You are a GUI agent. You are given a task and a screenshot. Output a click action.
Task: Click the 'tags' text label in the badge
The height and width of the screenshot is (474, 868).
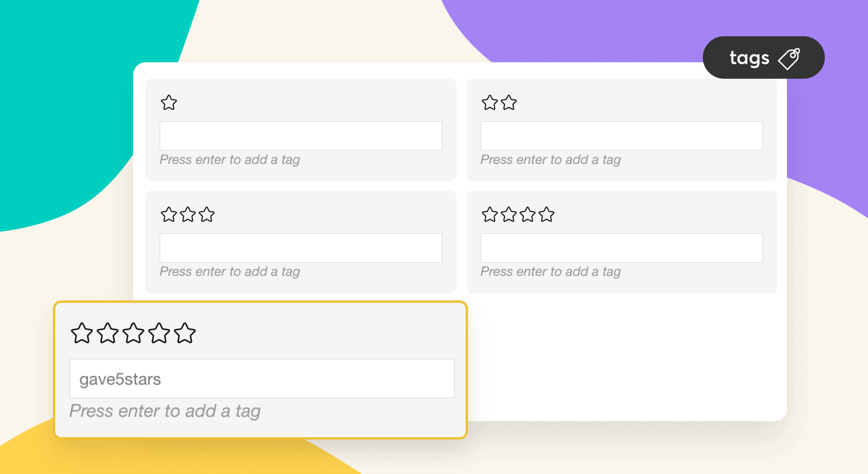(x=749, y=58)
